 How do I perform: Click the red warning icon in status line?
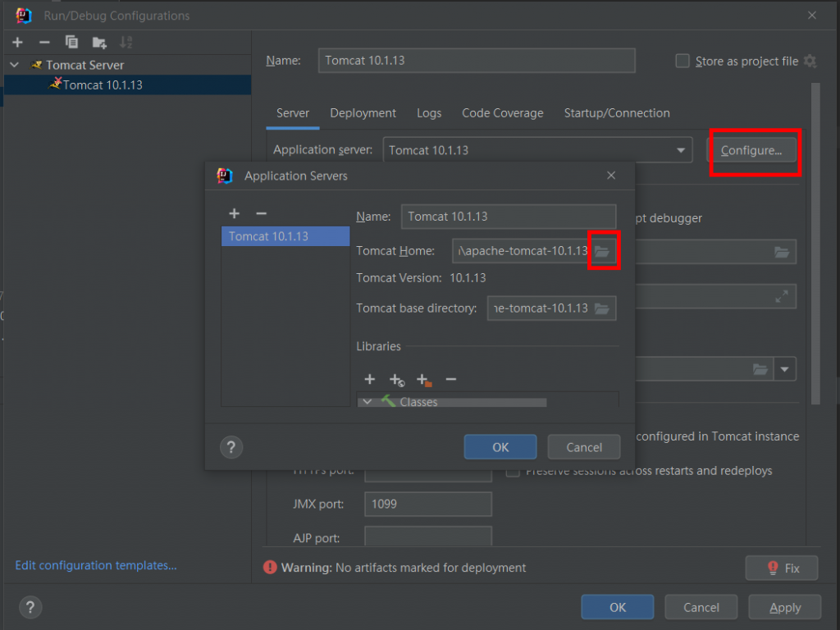270,568
